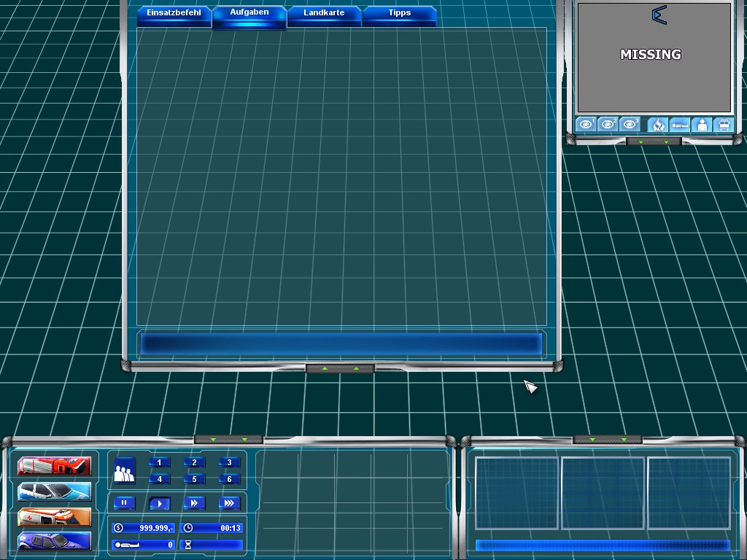This screenshot has height=560, width=747.
Task: Collapse the bottom-left control panel
Action: pyautogui.click(x=228, y=440)
